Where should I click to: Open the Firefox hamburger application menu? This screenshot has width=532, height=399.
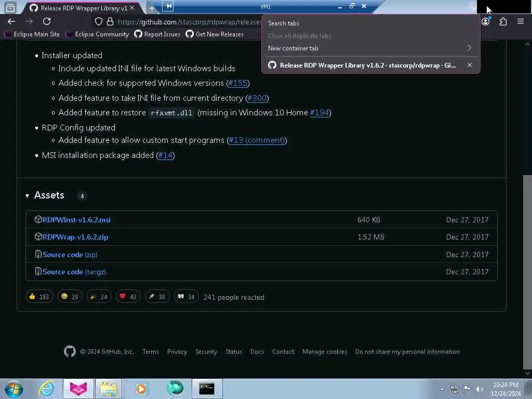pyautogui.click(x=521, y=21)
